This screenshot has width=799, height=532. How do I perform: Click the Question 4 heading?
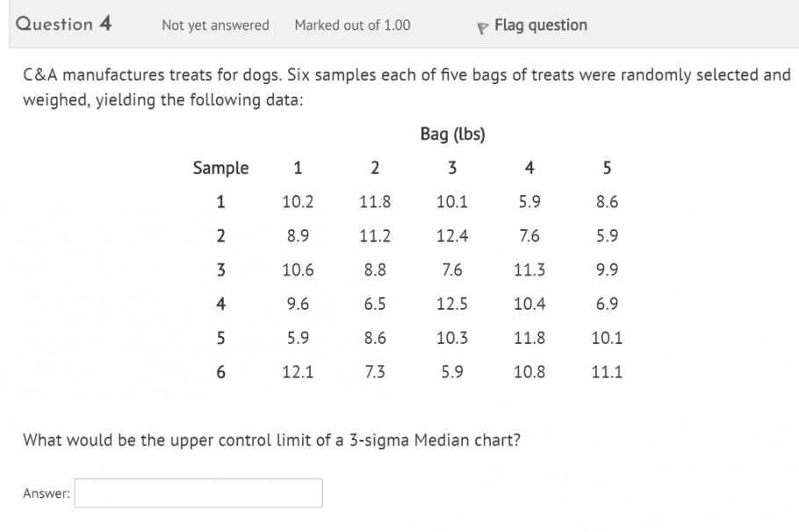click(x=64, y=24)
